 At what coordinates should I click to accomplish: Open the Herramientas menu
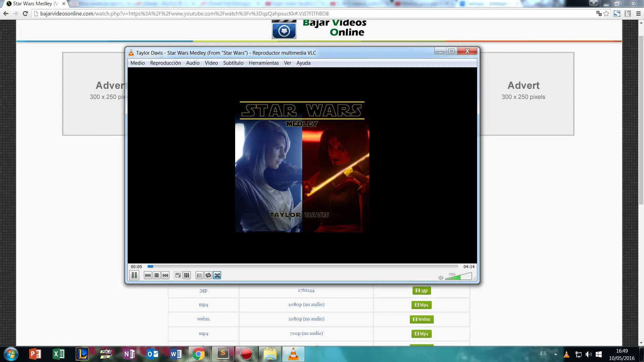tap(264, 63)
